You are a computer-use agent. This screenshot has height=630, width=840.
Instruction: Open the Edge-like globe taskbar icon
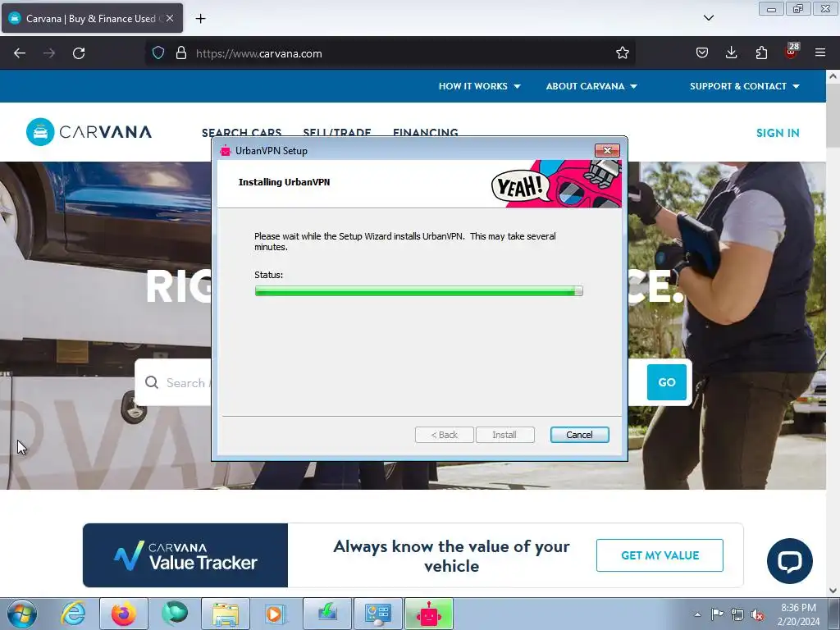point(175,614)
